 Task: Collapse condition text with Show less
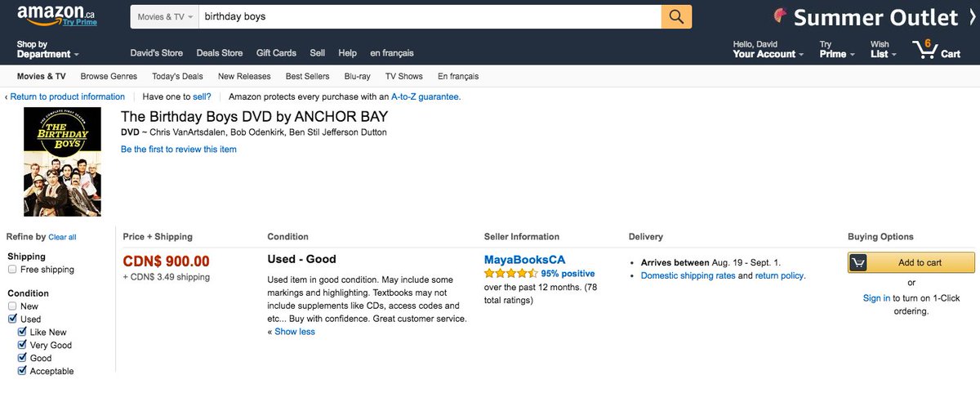294,332
